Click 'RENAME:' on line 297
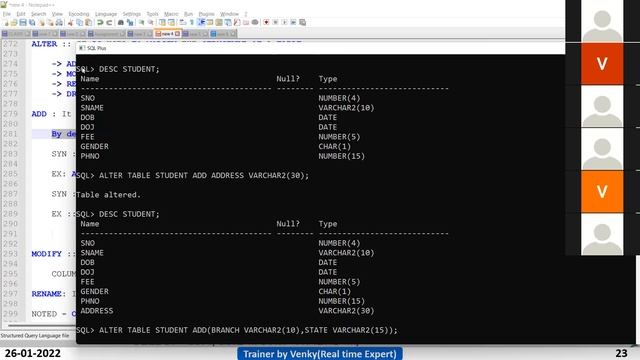The height and width of the screenshot is (360, 640). coord(49,294)
